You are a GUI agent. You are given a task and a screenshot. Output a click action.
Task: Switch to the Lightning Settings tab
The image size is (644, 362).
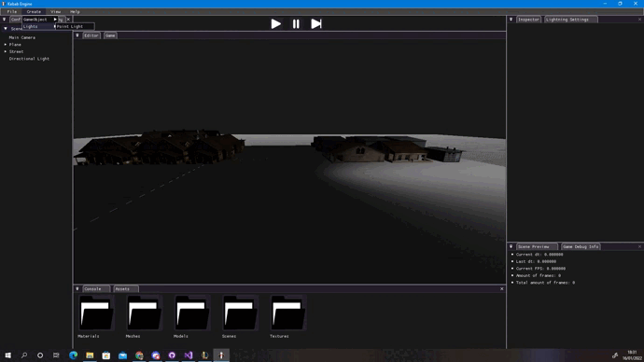click(x=570, y=20)
